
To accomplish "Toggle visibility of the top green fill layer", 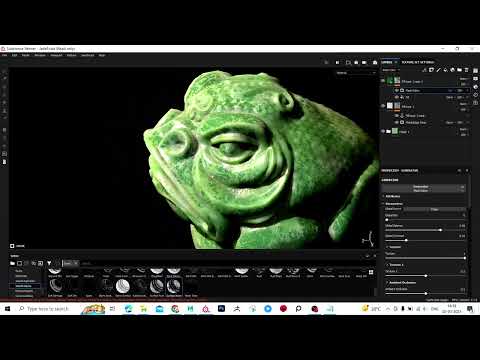I will [x=383, y=81].
